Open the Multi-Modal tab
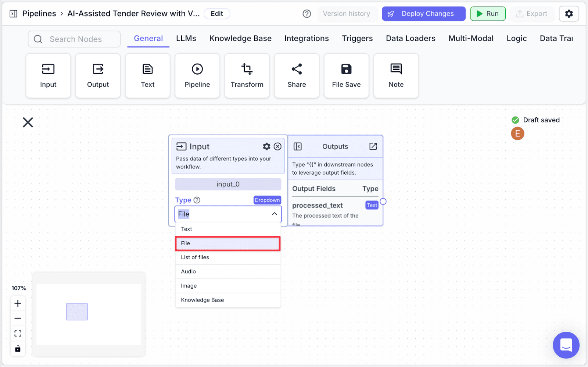This screenshot has height=367, width=588. coord(471,39)
